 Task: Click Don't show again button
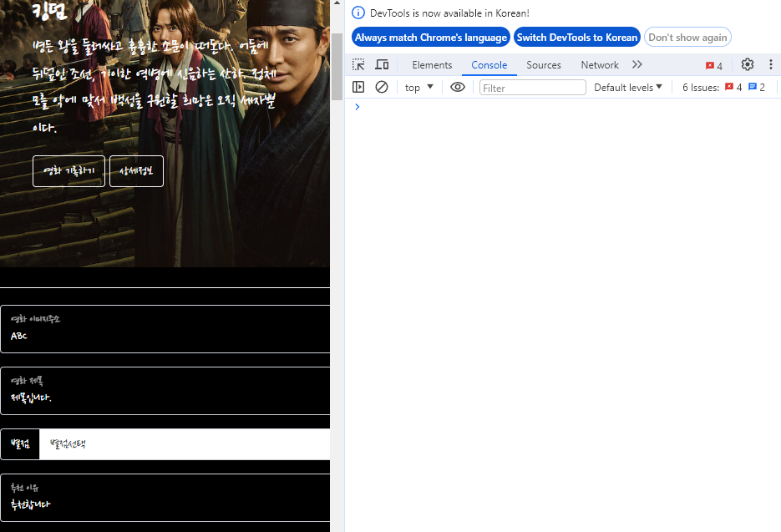687,38
